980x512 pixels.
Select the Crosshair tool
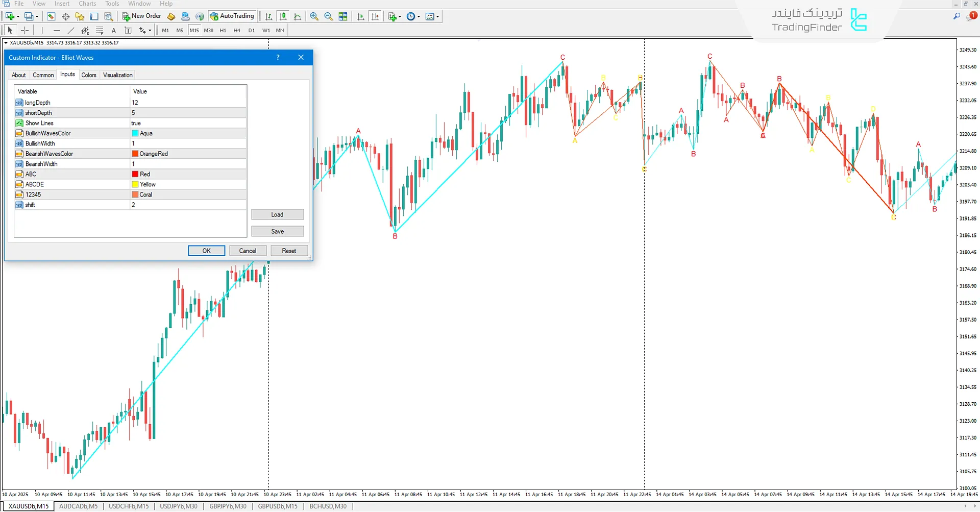(x=24, y=30)
